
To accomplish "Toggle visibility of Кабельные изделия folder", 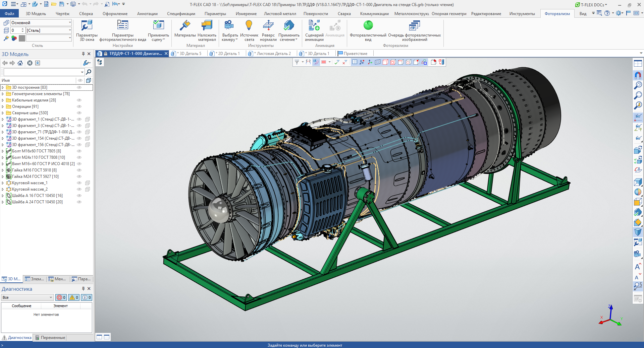I will (x=79, y=100).
